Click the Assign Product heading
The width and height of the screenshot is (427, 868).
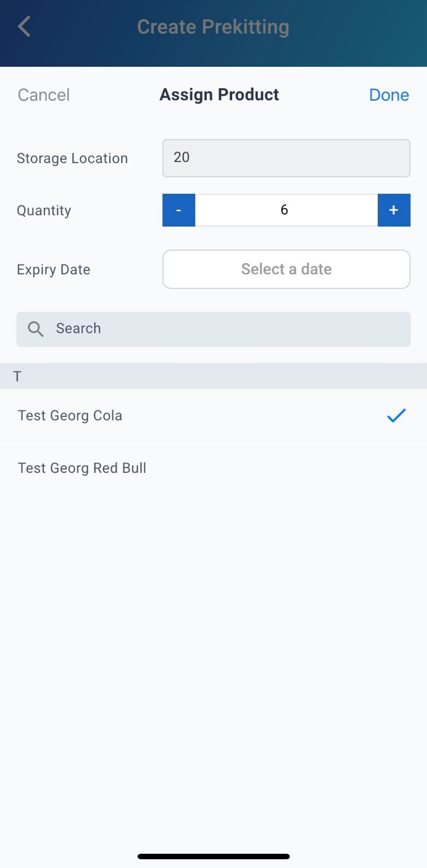[x=219, y=95]
